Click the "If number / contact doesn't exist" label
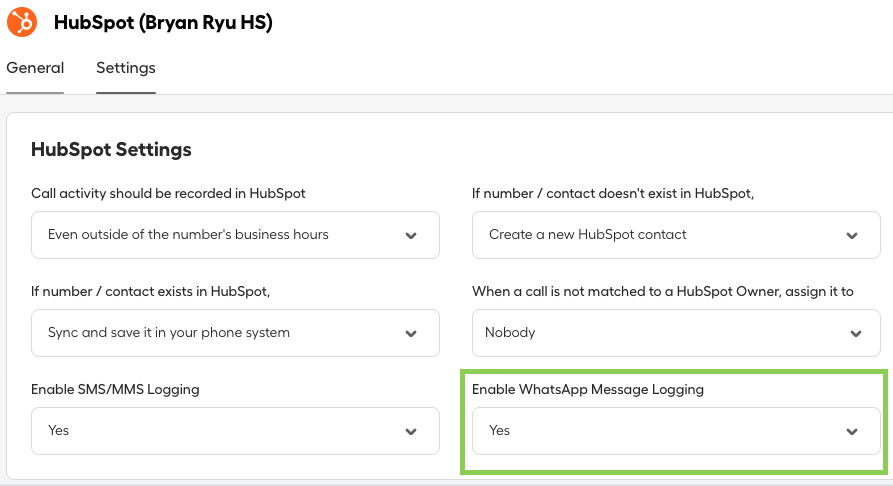 pyautogui.click(x=613, y=193)
